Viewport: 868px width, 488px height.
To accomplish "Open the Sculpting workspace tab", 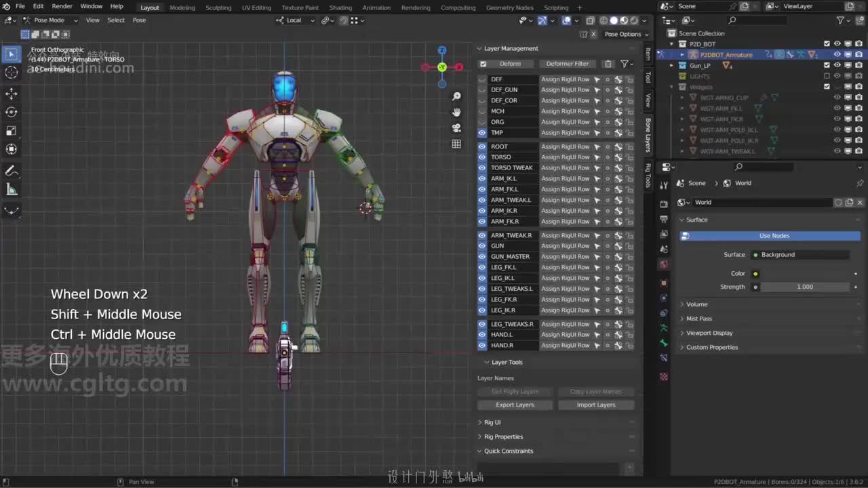I will (218, 7).
